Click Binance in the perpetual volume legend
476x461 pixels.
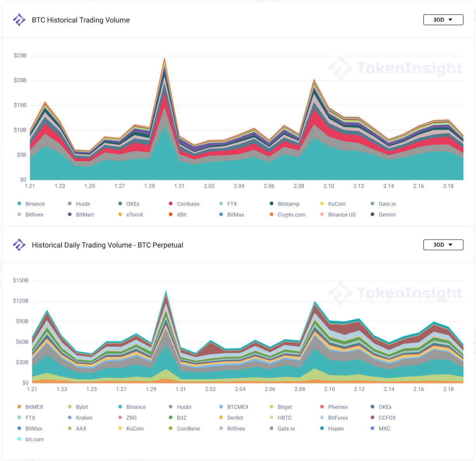[132, 407]
